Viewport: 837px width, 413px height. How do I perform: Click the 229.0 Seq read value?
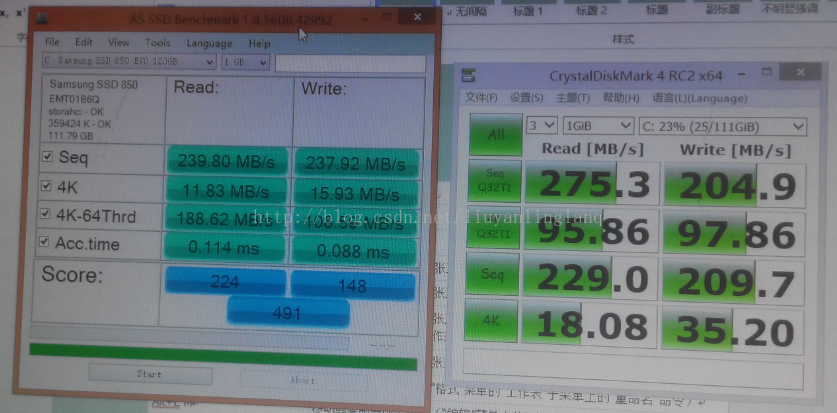590,277
